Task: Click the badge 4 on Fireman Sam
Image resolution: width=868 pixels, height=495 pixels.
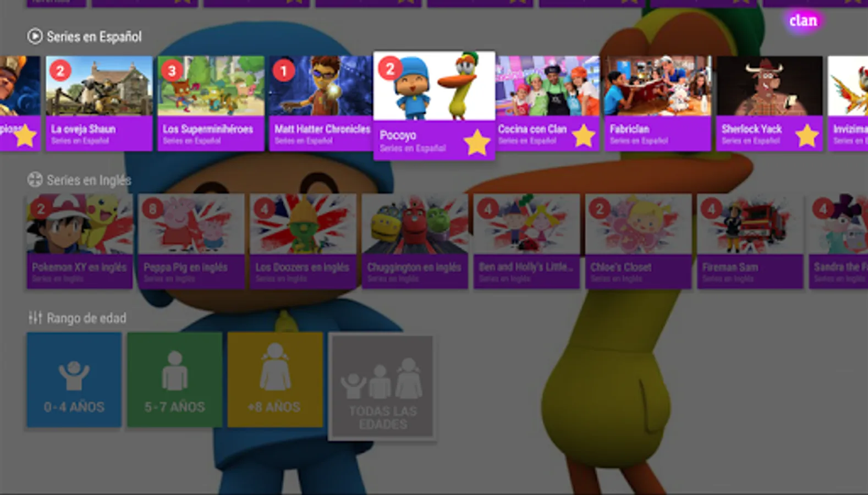Action: click(711, 208)
